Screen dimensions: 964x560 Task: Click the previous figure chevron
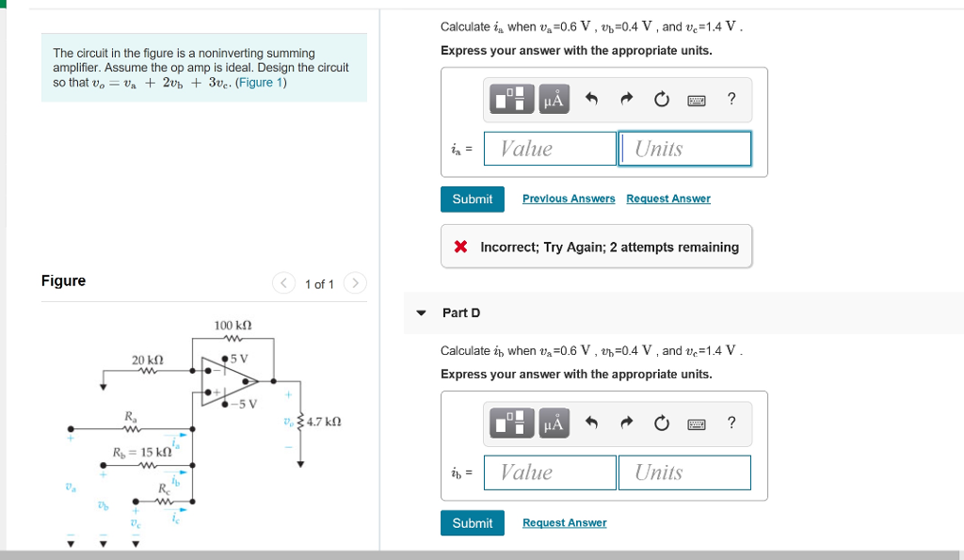tap(282, 282)
